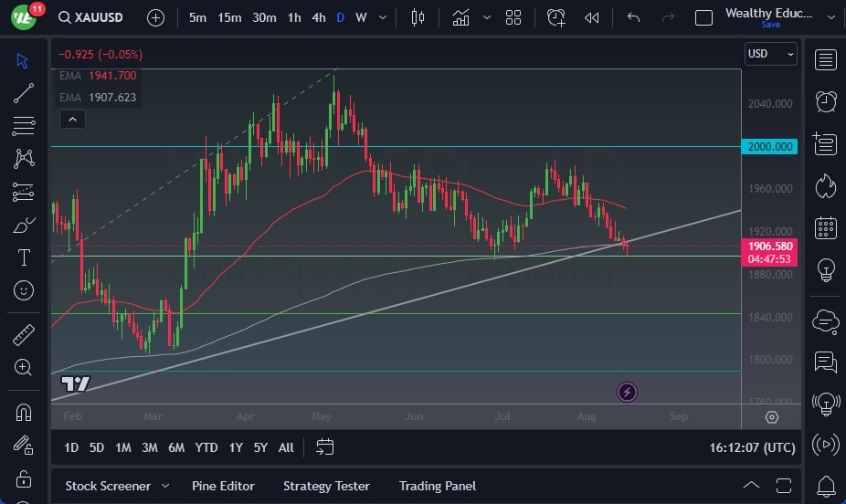
Task: Select the 4h timeframe button
Action: click(318, 17)
